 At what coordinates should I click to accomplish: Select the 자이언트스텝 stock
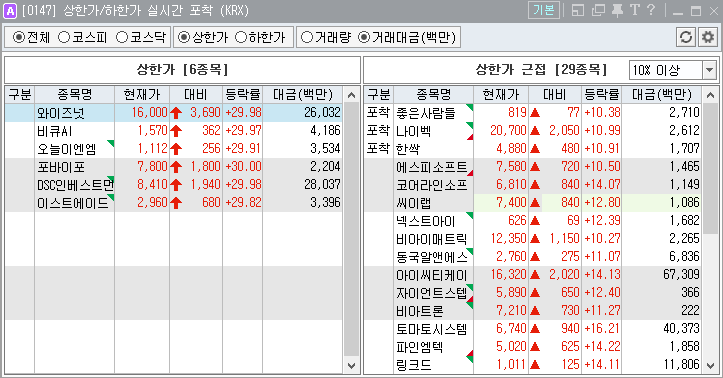[432, 293]
